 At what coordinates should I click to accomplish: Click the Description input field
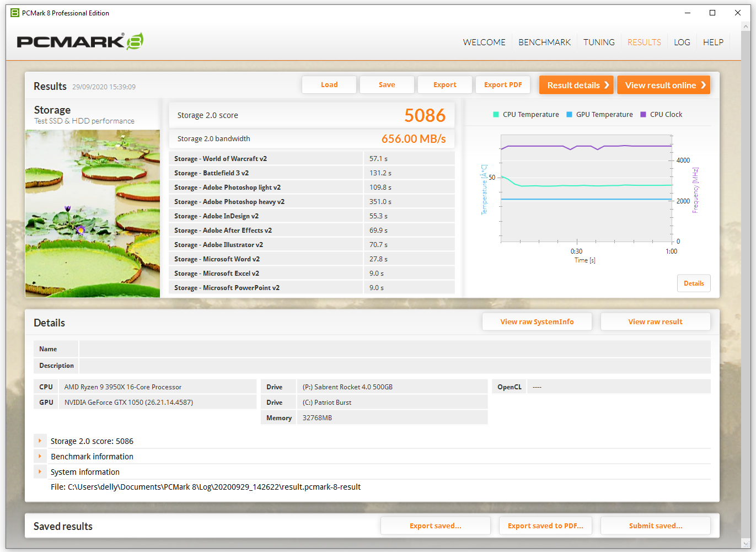point(395,366)
